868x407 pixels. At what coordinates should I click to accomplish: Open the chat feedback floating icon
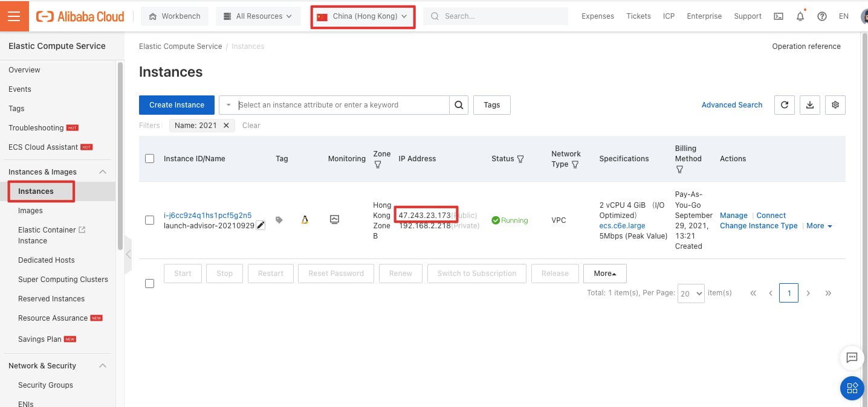852,357
